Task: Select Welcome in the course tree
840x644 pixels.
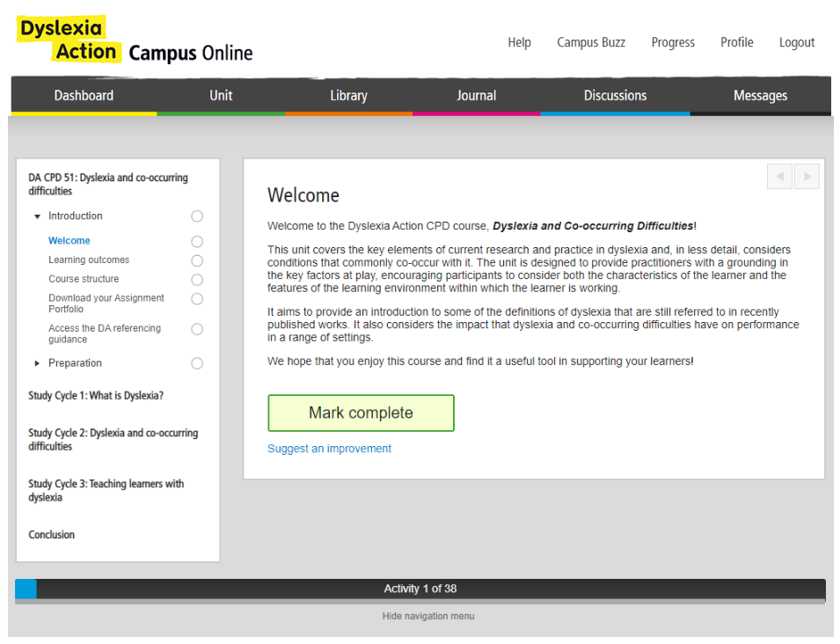Action: 69,241
